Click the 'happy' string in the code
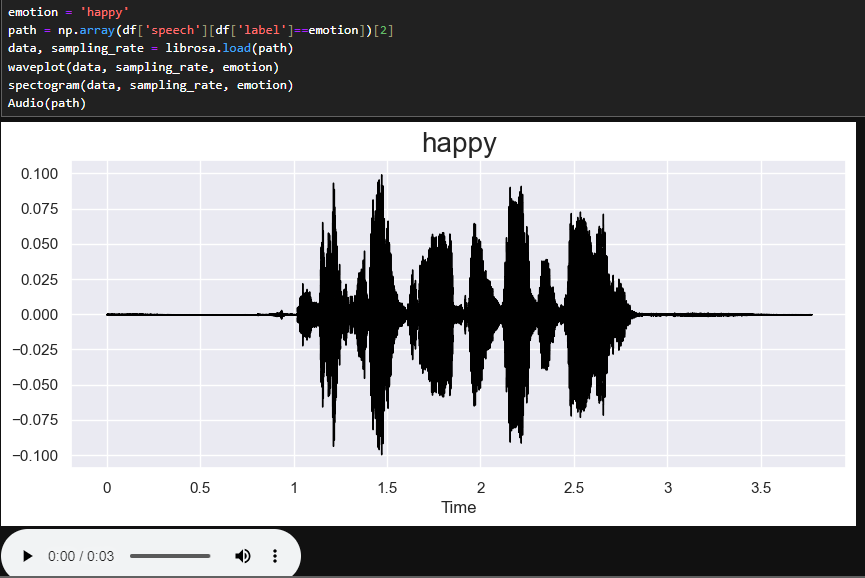The image size is (865, 578). click(x=104, y=12)
